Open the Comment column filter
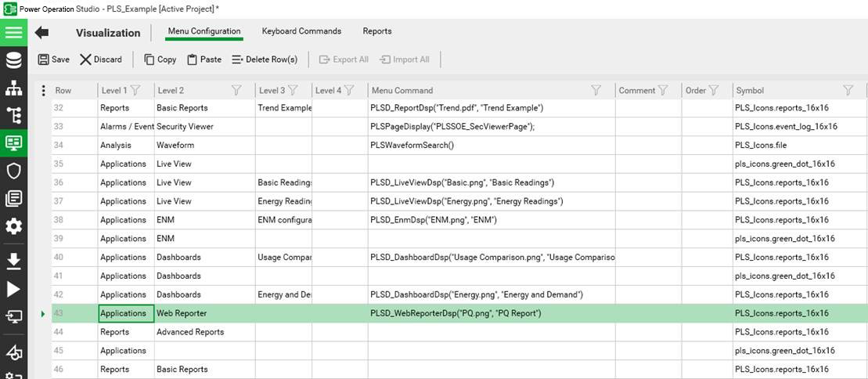The image size is (868, 379). point(663,90)
